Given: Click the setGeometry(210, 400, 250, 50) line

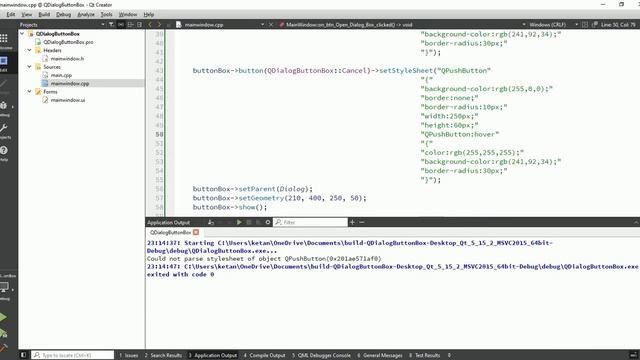Looking at the screenshot, I should (280, 198).
